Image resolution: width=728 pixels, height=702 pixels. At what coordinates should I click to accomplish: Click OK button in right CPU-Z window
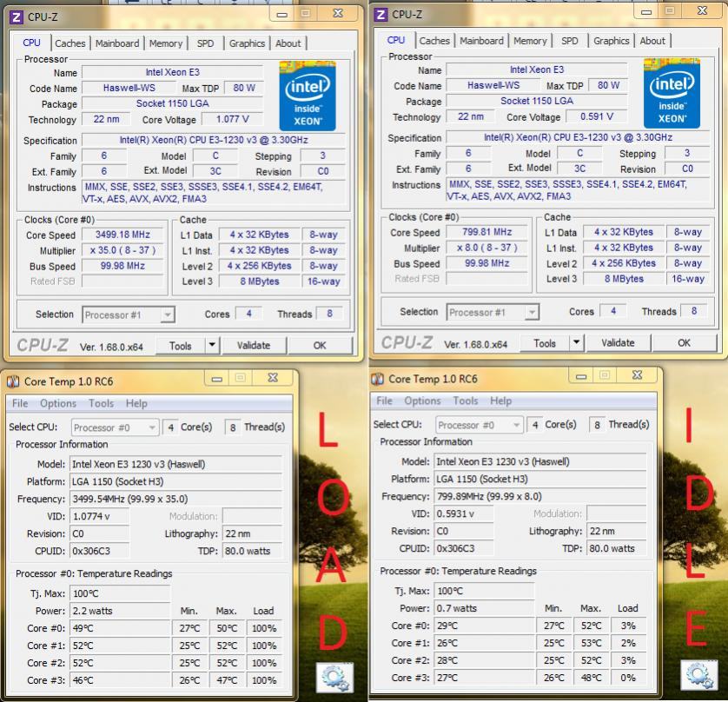[x=685, y=342]
